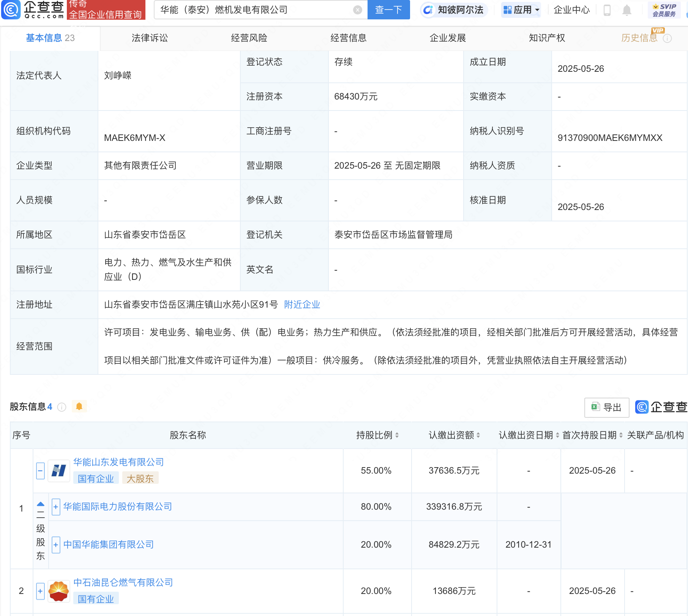The width and height of the screenshot is (688, 616).
Task: Click the 知彼阿尔法 icon button
Action: pos(454,10)
